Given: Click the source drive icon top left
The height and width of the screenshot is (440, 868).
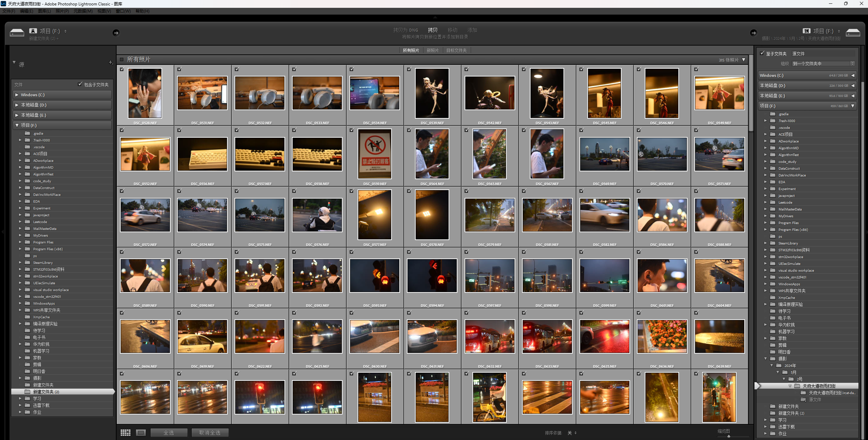Looking at the screenshot, I should tap(17, 33).
